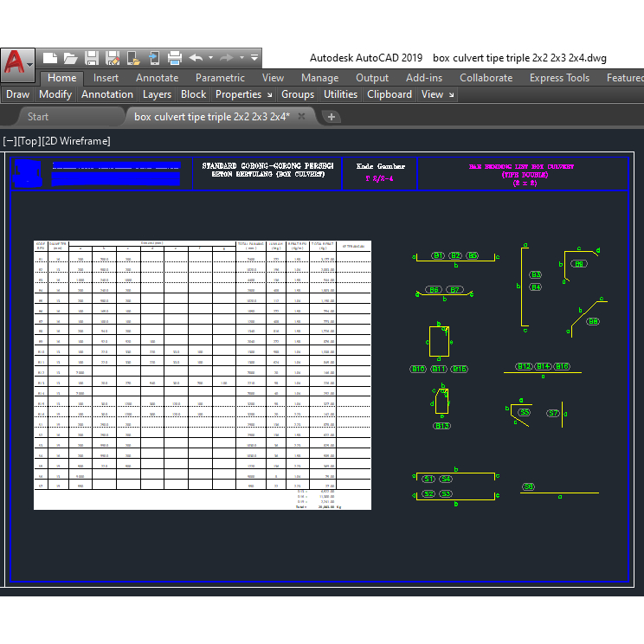Expand the Properties ribbon panel
This screenshot has width=644, height=644.
point(238,94)
